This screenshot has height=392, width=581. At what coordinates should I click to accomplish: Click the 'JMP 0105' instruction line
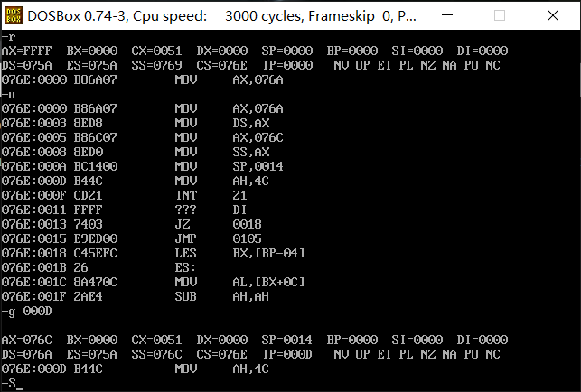132,238
